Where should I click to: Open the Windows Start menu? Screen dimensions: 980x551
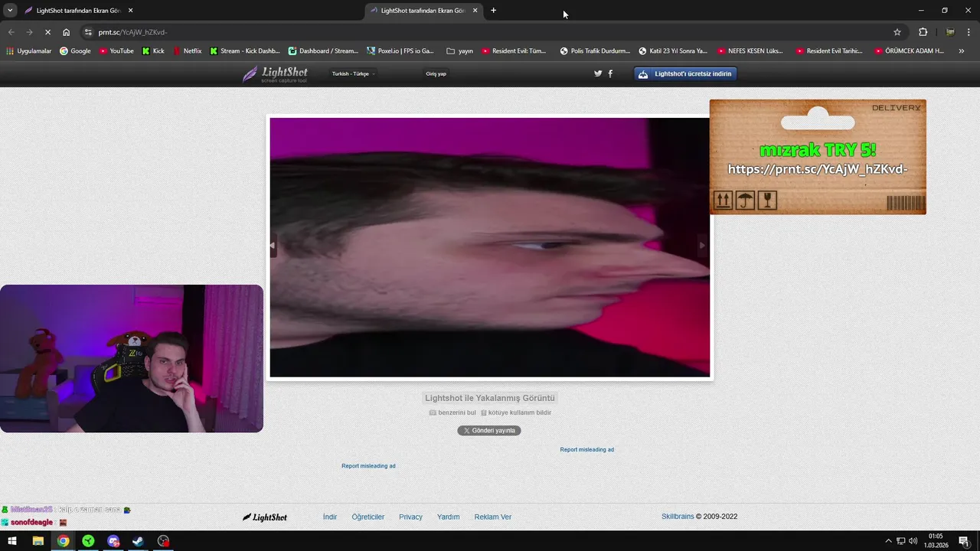(x=12, y=541)
